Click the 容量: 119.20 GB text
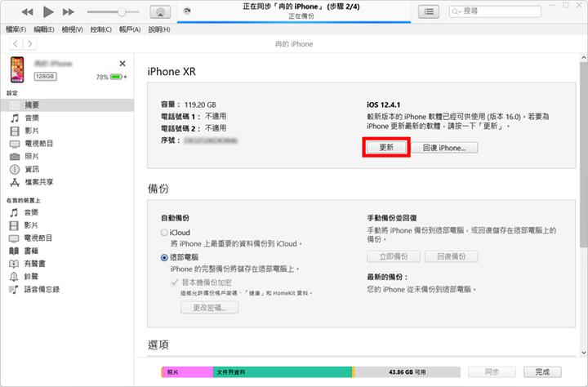Screen dimensions: 588x387 (189, 105)
